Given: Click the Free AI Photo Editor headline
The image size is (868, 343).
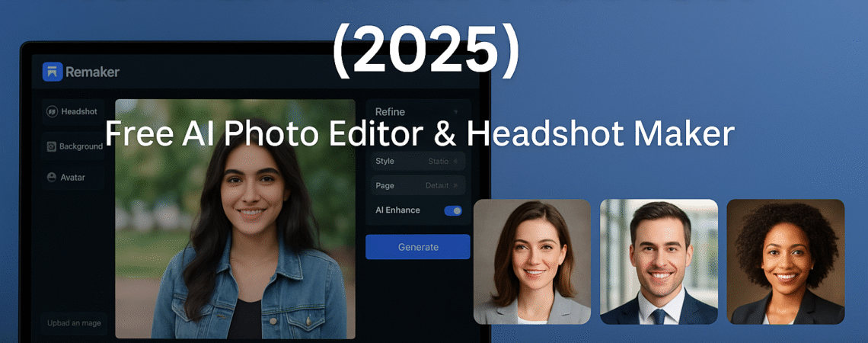Looking at the screenshot, I should pos(419,134).
